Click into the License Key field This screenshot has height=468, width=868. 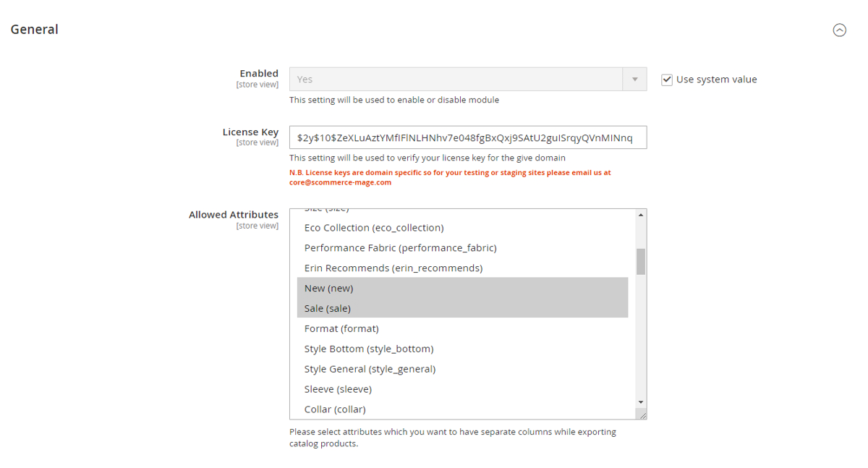click(467, 137)
